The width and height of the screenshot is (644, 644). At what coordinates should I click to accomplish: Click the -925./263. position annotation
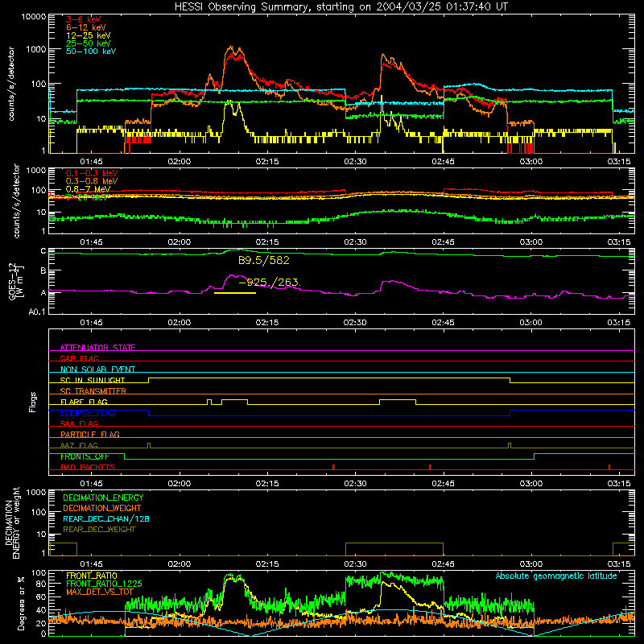coord(270,283)
